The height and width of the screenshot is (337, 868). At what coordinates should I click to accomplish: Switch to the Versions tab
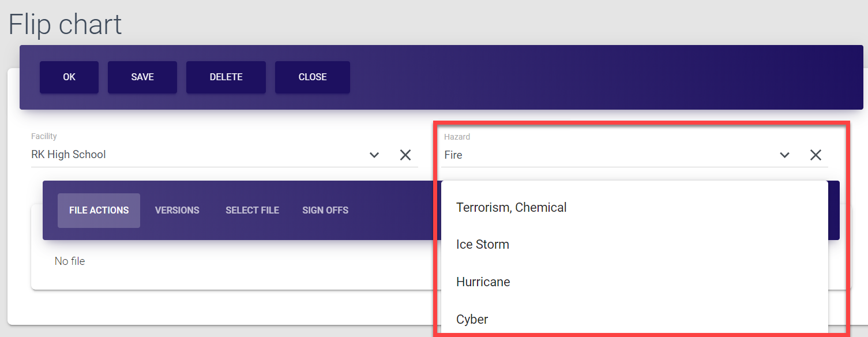click(x=177, y=211)
